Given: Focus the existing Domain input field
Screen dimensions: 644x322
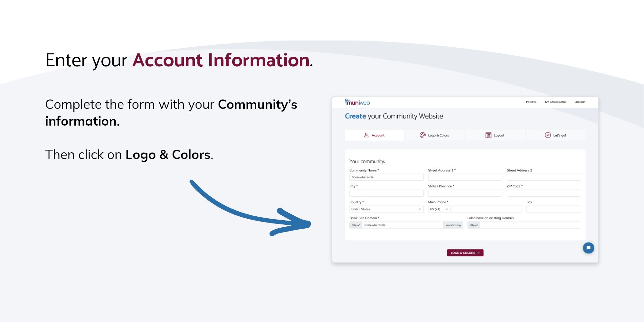Looking at the screenshot, I should coord(530,225).
